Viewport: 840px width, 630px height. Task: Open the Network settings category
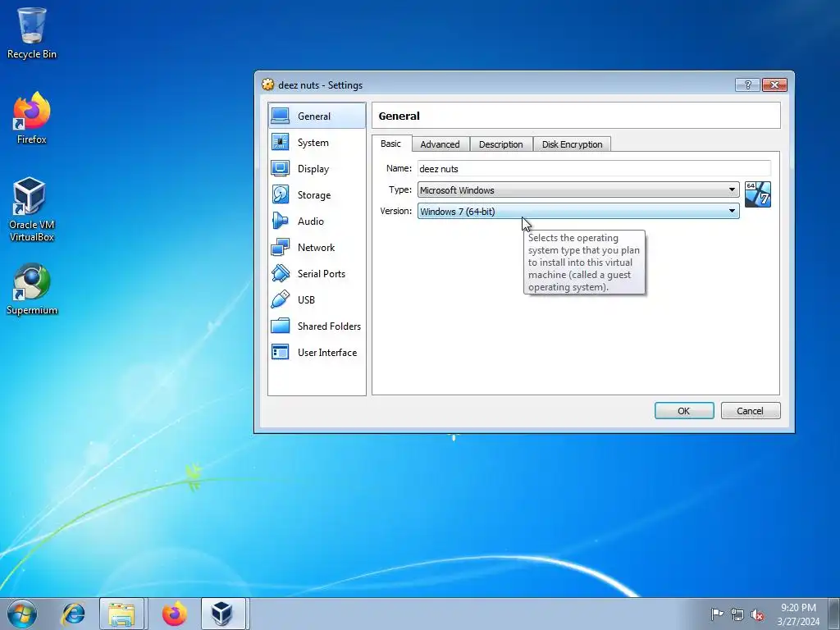point(317,248)
